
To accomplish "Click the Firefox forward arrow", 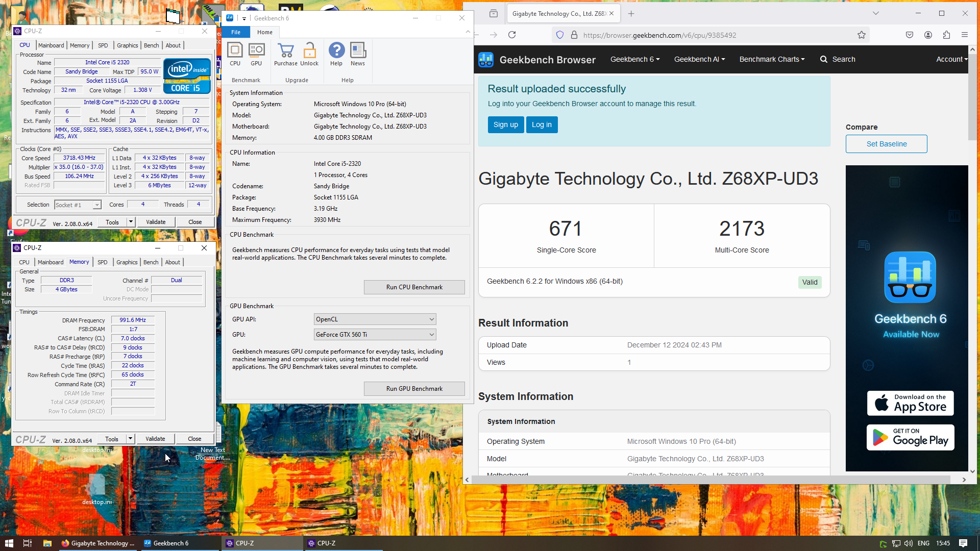I will pyautogui.click(x=493, y=35).
